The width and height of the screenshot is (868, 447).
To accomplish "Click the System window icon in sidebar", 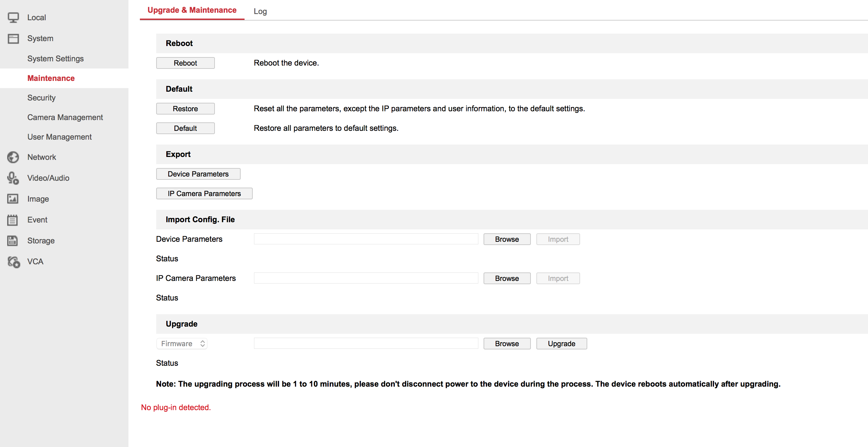I will 13,39.
